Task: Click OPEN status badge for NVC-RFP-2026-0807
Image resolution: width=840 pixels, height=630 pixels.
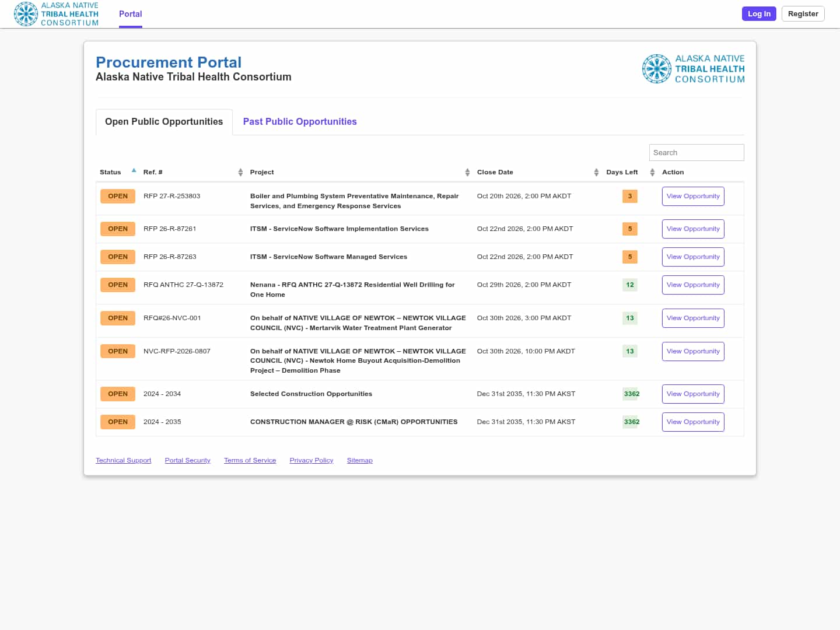Action: pyautogui.click(x=118, y=351)
